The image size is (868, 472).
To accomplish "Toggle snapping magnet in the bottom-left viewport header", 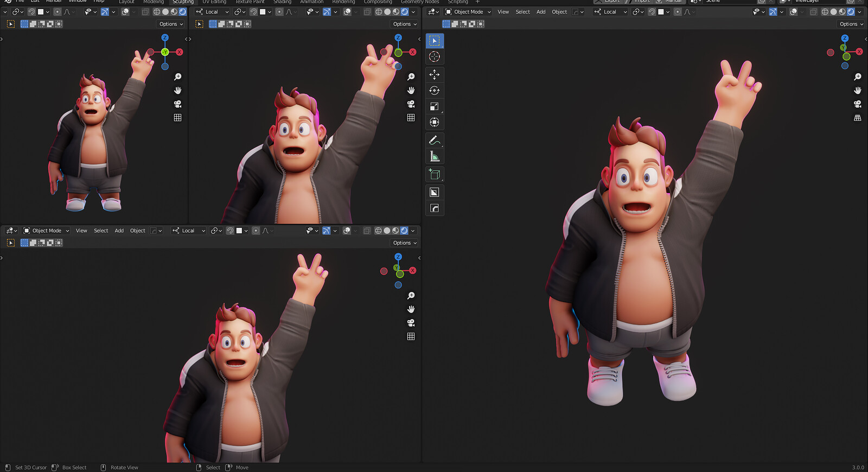I will click(230, 231).
